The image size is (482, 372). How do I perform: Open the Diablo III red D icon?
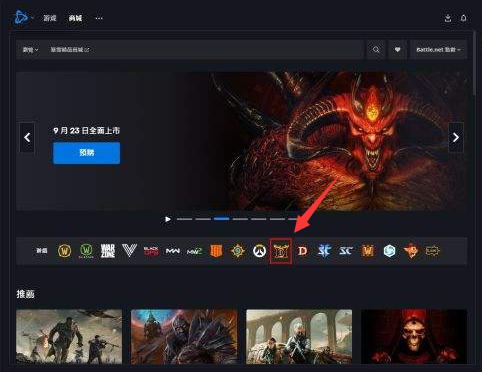[x=302, y=251]
